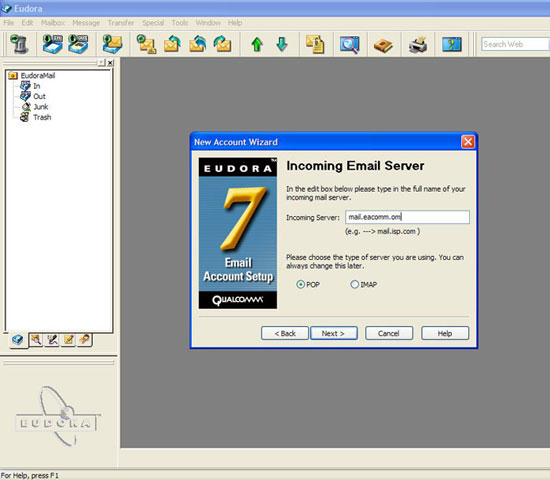Click the green up arrow icon
This screenshot has height=480, width=550.
pyautogui.click(x=257, y=45)
